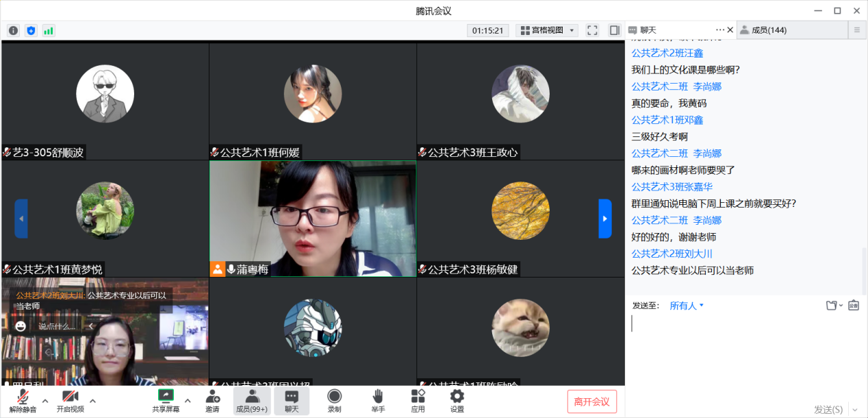Image resolution: width=868 pixels, height=418 pixels.
Task: Open the 宫格视图 view dropdown
Action: (x=548, y=30)
